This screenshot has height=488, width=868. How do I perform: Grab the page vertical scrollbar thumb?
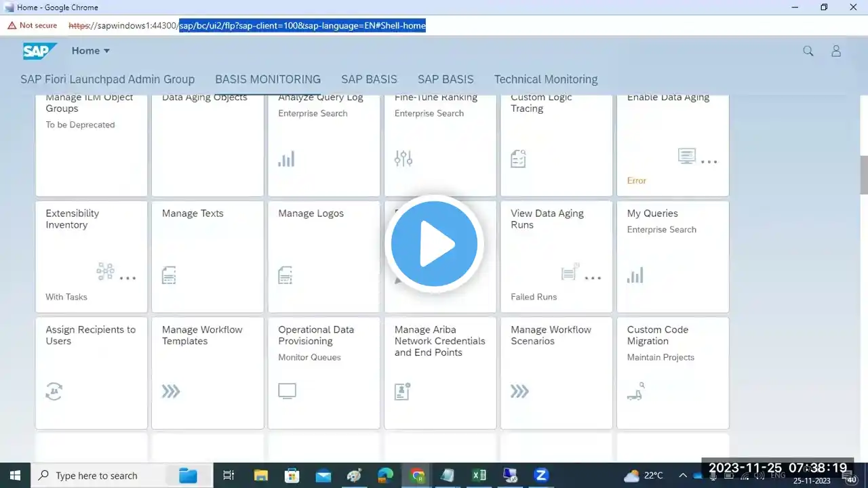(864, 174)
